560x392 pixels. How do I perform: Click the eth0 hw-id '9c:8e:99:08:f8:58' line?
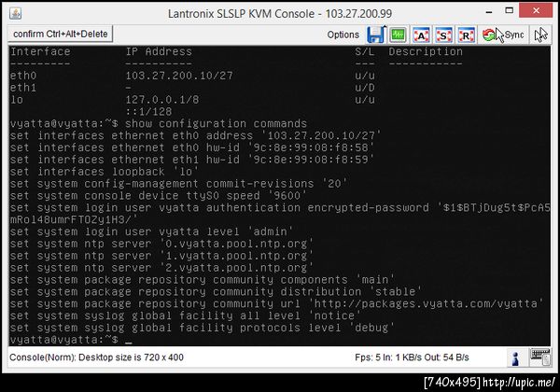coord(191,147)
